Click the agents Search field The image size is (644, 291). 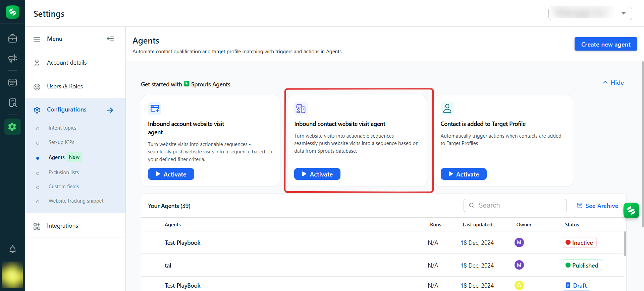point(515,206)
